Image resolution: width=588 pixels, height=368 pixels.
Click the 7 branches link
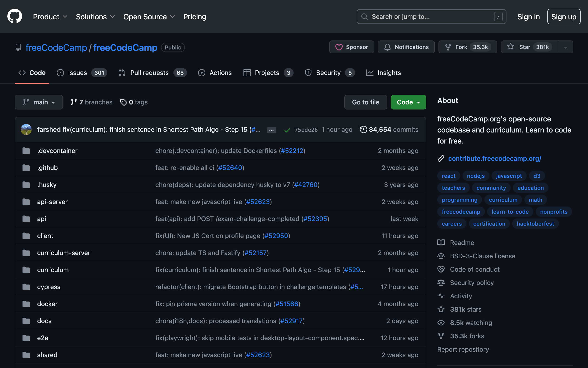pyautogui.click(x=92, y=102)
